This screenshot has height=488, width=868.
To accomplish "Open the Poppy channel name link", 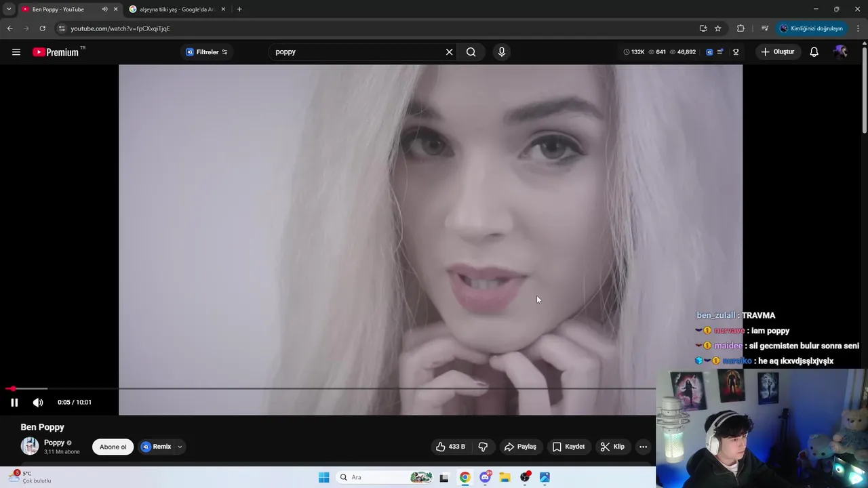I will click(x=54, y=443).
